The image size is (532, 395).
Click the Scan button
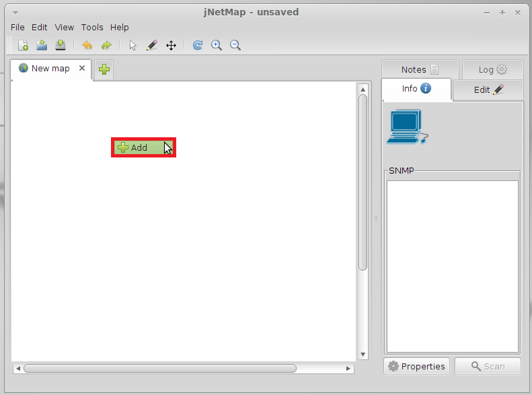tap(488, 366)
